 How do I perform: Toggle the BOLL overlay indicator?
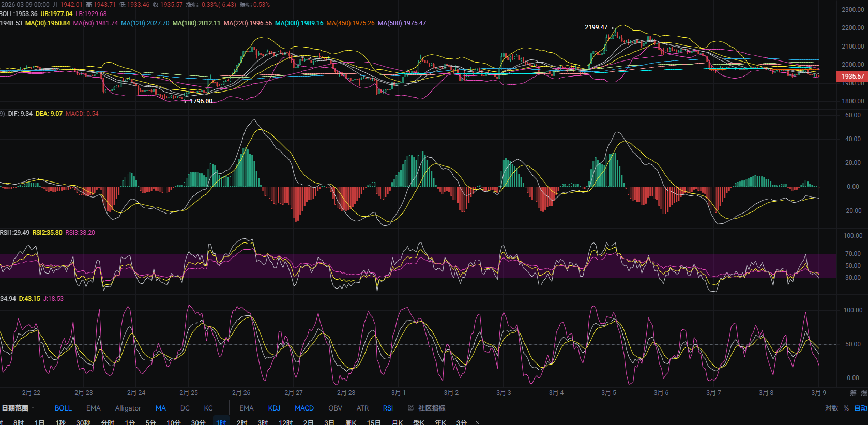(63, 408)
